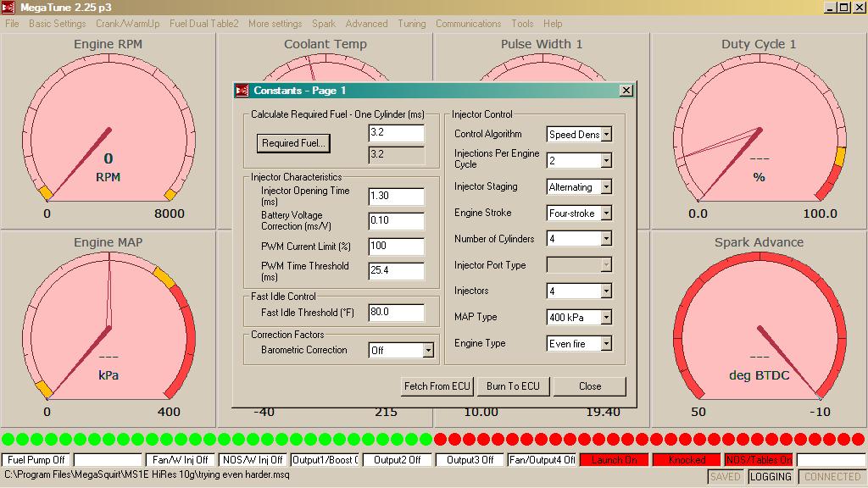Click the SAVED status indicator
This screenshot has height=488, width=868.
tap(726, 477)
